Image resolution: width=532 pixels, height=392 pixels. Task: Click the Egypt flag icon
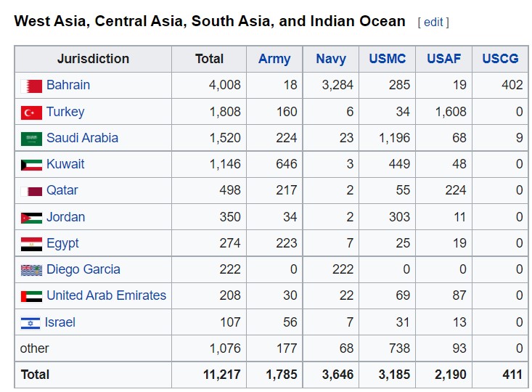pos(31,244)
